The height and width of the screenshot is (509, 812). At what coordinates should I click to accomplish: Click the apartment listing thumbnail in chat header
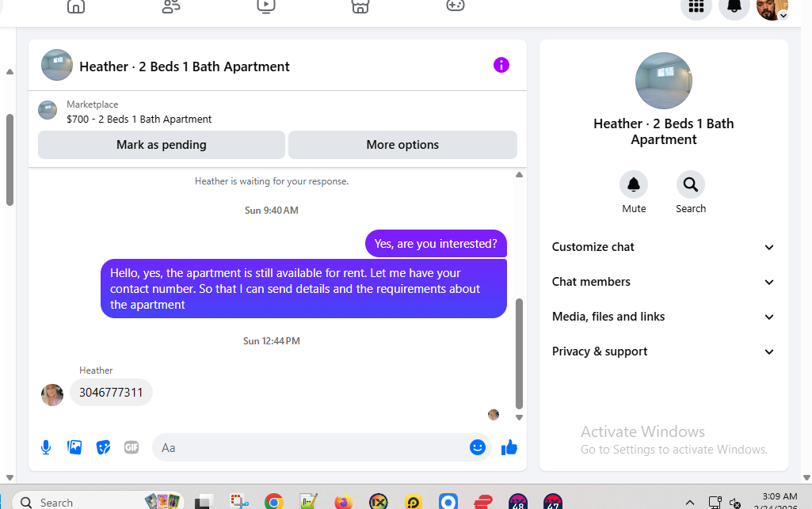(x=57, y=65)
